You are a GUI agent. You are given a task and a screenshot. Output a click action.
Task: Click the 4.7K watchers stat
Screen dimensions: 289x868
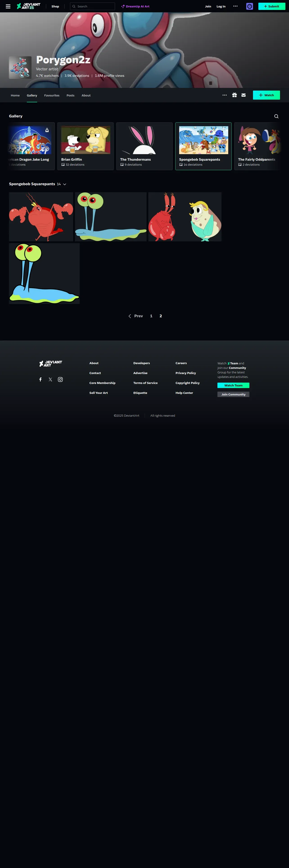[x=47, y=76]
